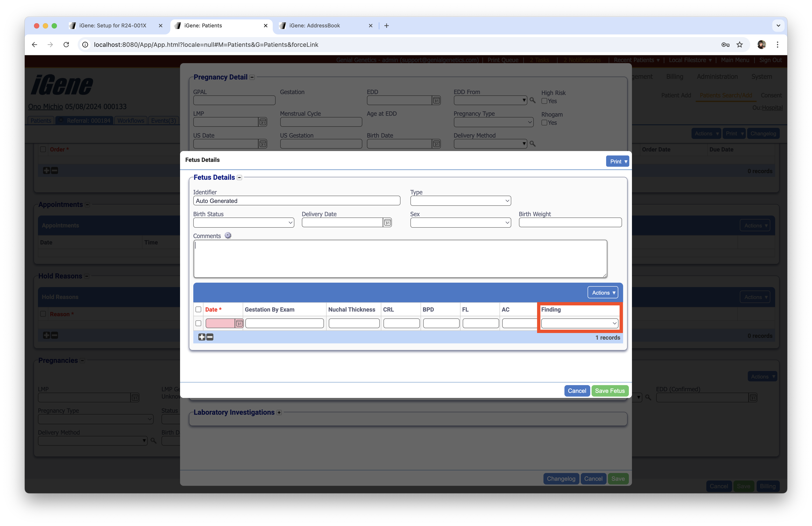This screenshot has width=812, height=526.
Task: Click the Save Fetus button
Action: [x=610, y=391]
